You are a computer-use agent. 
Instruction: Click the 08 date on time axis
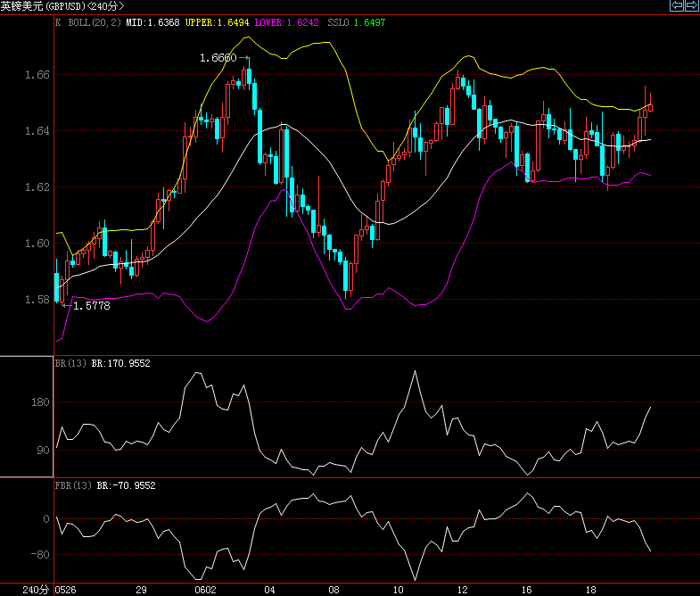pyautogui.click(x=334, y=590)
